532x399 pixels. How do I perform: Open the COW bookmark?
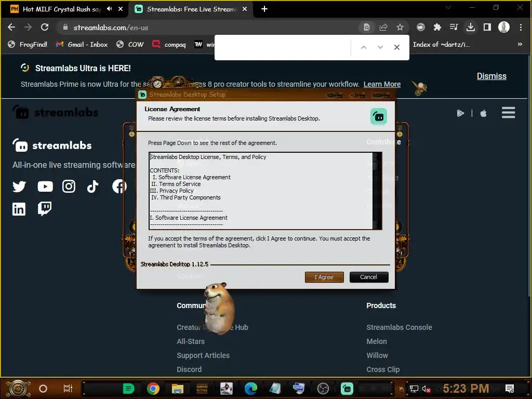(130, 45)
